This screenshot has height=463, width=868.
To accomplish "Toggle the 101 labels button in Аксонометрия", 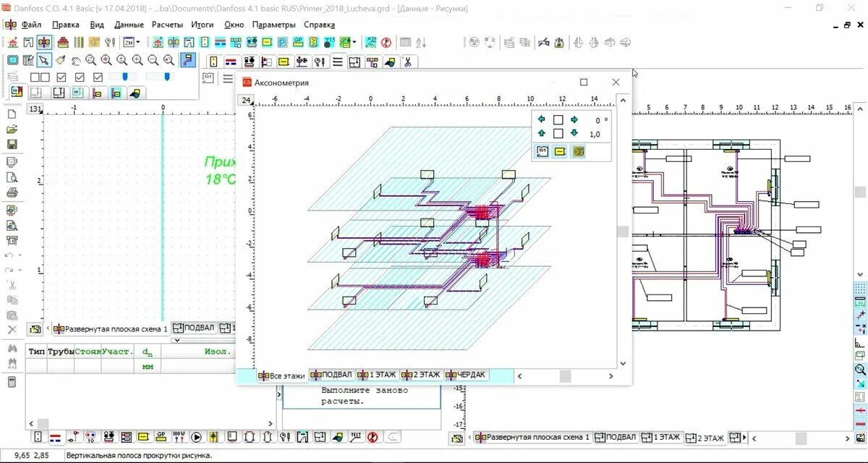I will [542, 151].
